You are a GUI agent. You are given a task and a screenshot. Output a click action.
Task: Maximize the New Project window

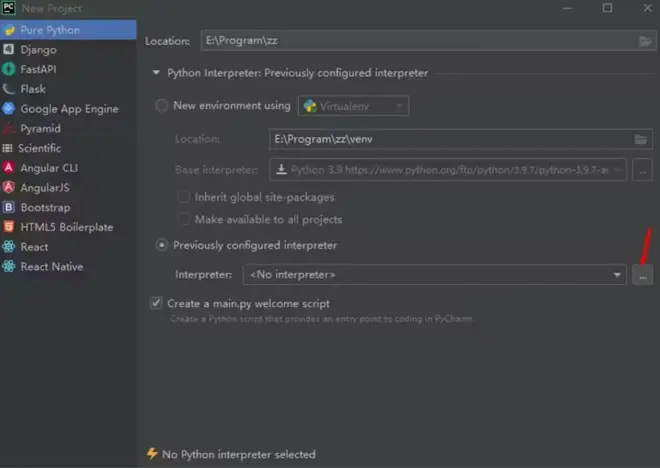[x=607, y=8]
